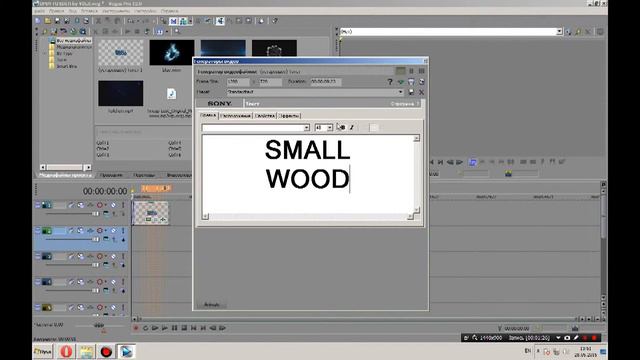Click the bold B button in text editor

click(341, 127)
